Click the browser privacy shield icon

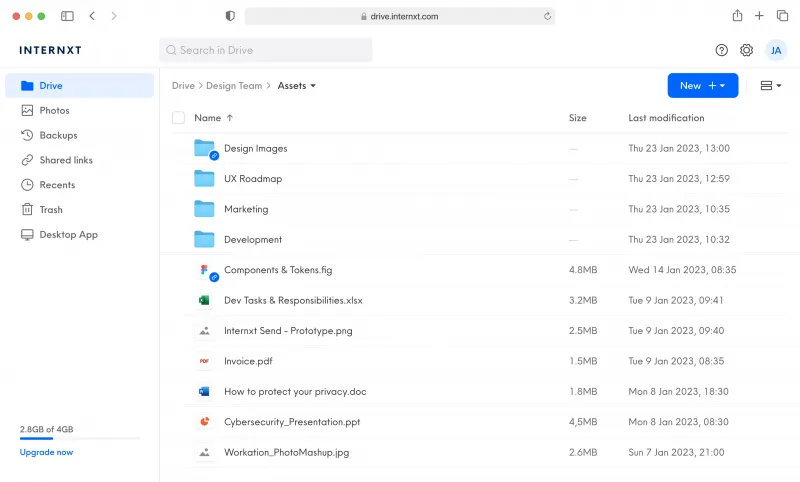tap(230, 16)
